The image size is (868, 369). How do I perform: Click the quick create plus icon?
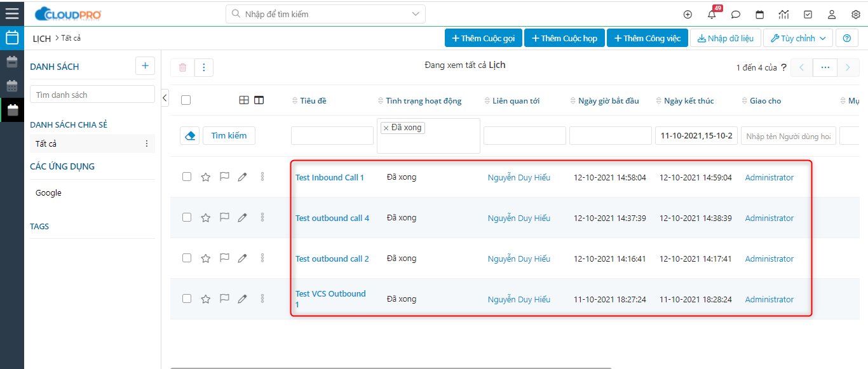coord(688,15)
